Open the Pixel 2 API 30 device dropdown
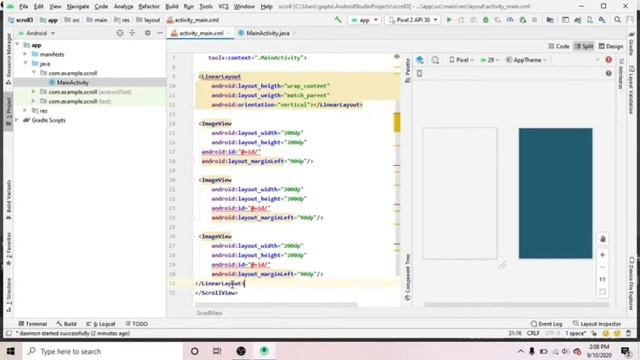Image resolution: width=640 pixels, height=360 pixels. pyautogui.click(x=413, y=20)
